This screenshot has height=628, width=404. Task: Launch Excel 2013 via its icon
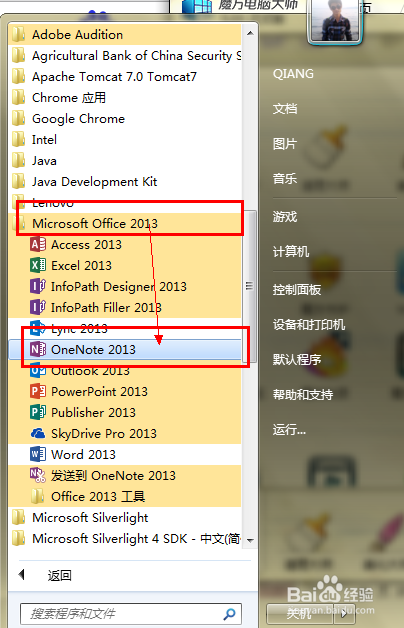[x=38, y=265]
